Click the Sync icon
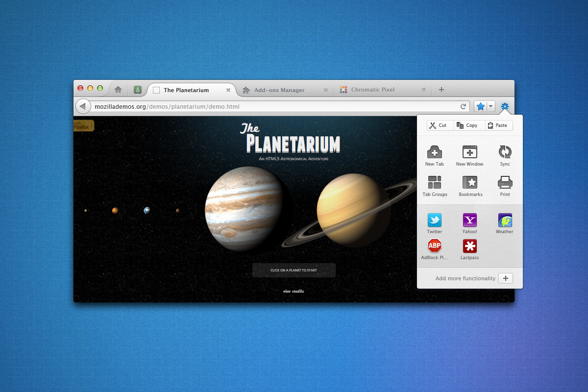The image size is (588, 392). point(505,152)
